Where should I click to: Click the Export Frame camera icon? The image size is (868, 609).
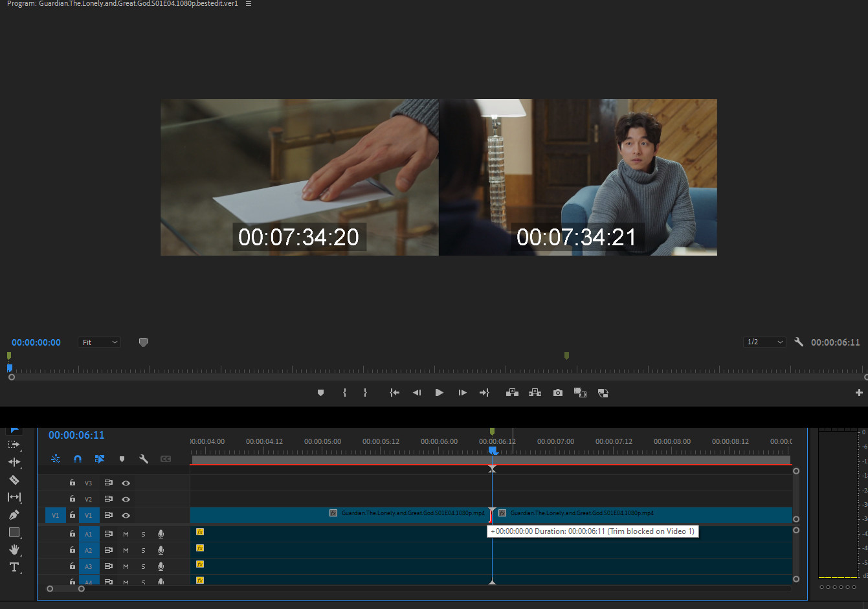coord(557,393)
